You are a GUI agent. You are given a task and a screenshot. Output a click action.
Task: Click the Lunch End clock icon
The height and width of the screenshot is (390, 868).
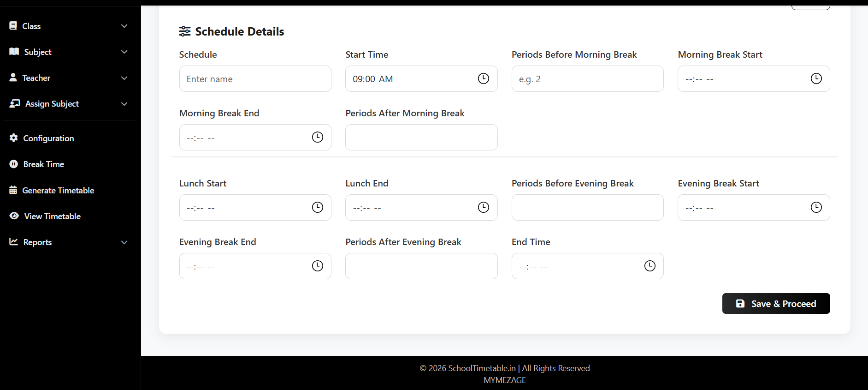pyautogui.click(x=483, y=207)
